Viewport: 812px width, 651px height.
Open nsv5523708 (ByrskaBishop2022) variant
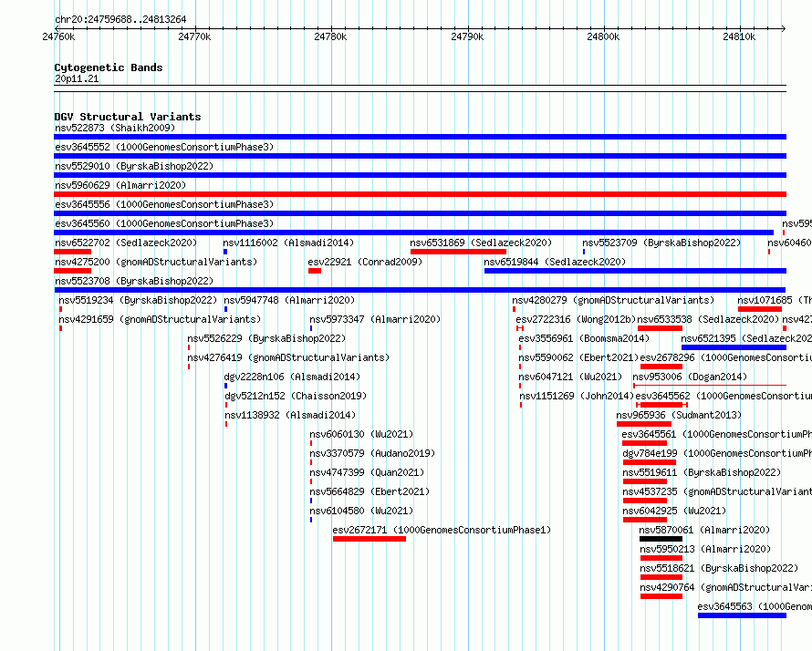click(x=134, y=281)
